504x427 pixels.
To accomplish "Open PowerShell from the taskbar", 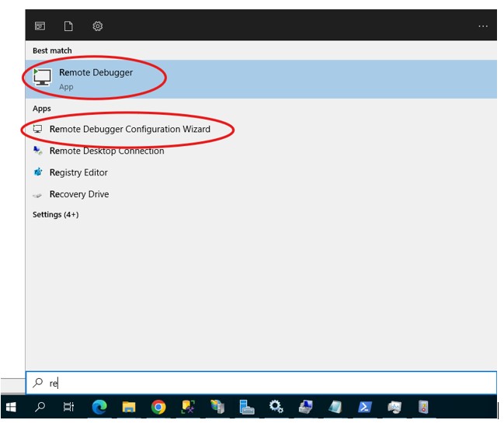I will click(x=364, y=407).
